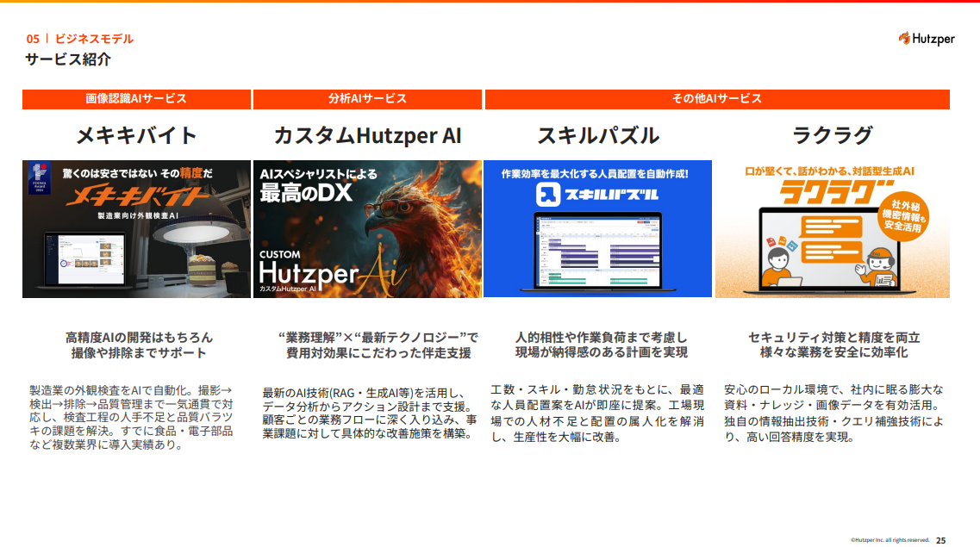Click the laptop screen in スキルパズル banner
980x547 pixels.
click(x=597, y=251)
